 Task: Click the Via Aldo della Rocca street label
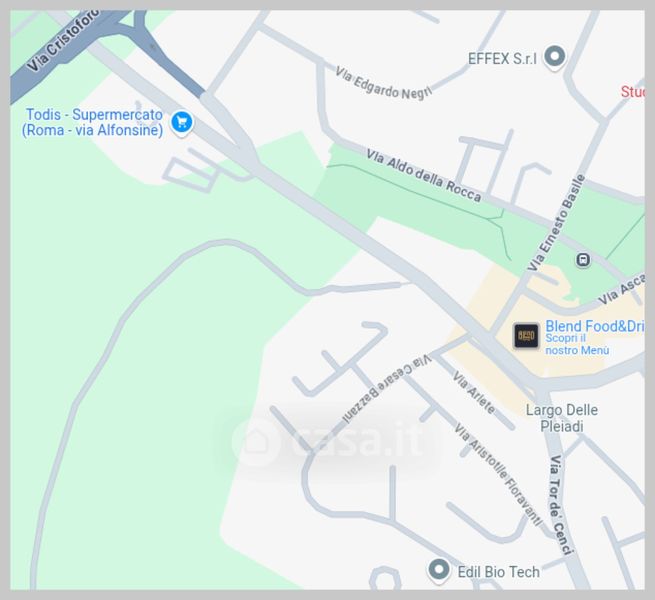424,175
